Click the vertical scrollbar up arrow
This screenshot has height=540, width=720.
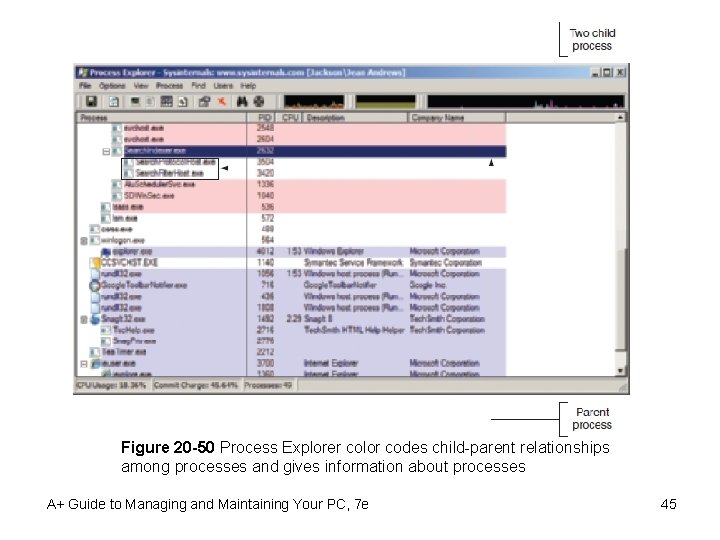pyautogui.click(x=620, y=118)
